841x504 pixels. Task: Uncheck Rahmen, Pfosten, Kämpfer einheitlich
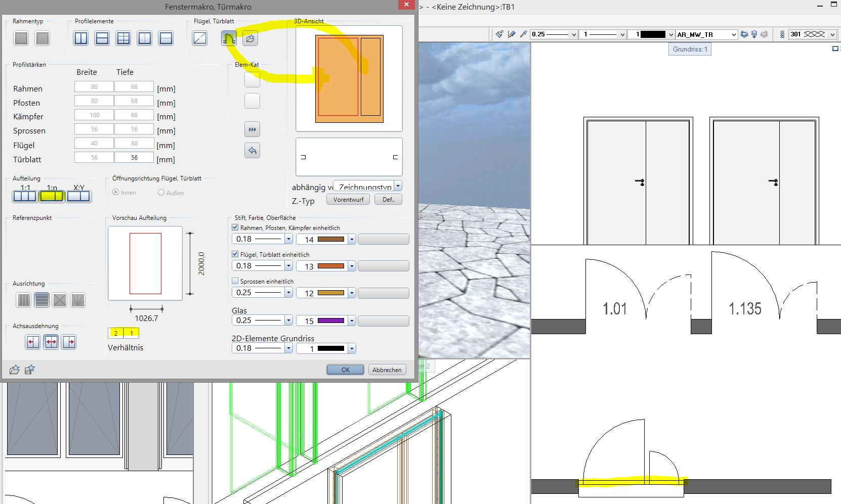point(235,228)
